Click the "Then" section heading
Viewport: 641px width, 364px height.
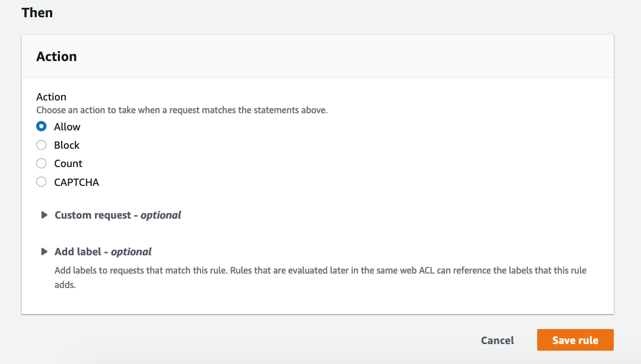coord(37,12)
